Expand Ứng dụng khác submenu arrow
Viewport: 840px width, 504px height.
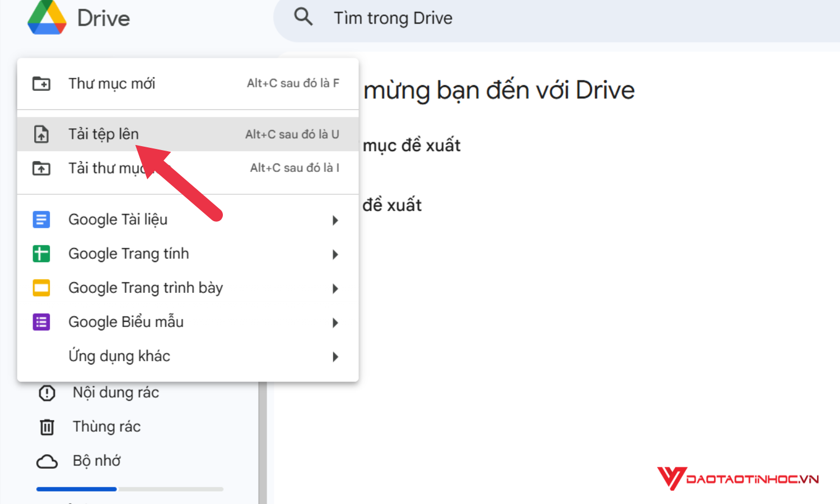point(335,357)
